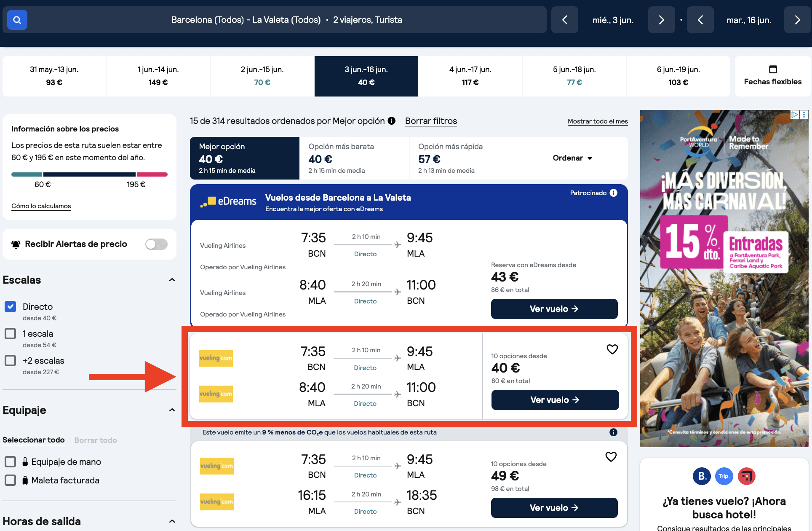Viewport: 812px width, 531px height.
Task: Check Maleta facturada option
Action: point(11,480)
